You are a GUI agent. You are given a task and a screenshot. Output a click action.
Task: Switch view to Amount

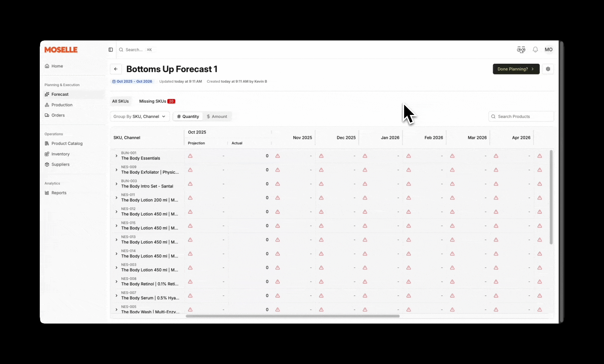pos(217,117)
